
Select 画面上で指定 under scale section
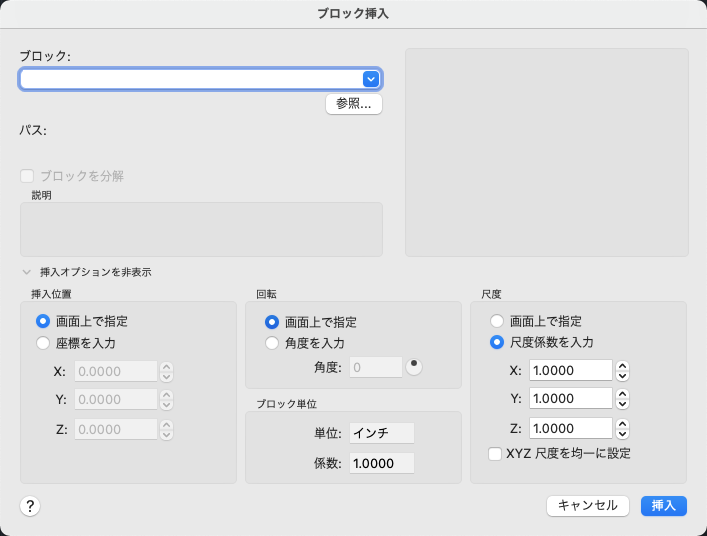point(497,322)
